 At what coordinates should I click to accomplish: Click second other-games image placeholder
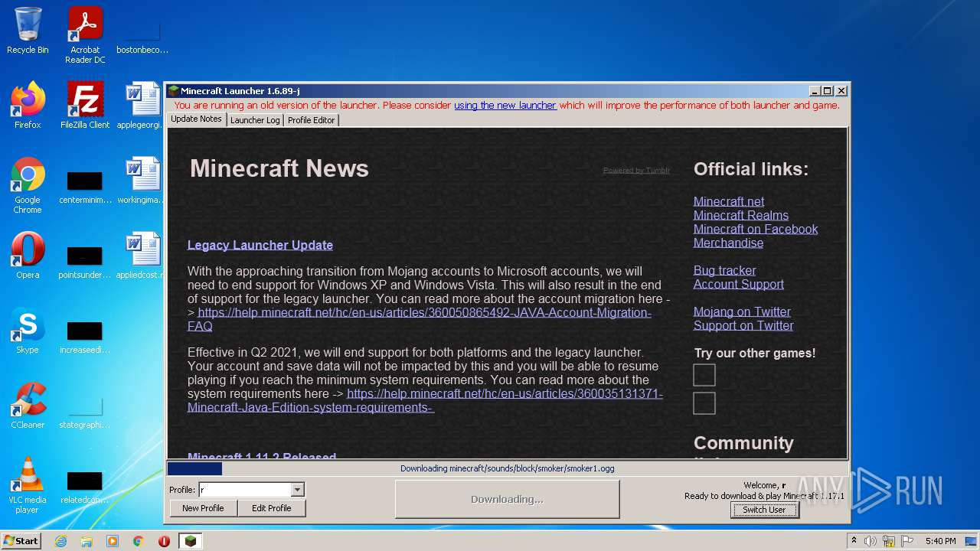[704, 403]
